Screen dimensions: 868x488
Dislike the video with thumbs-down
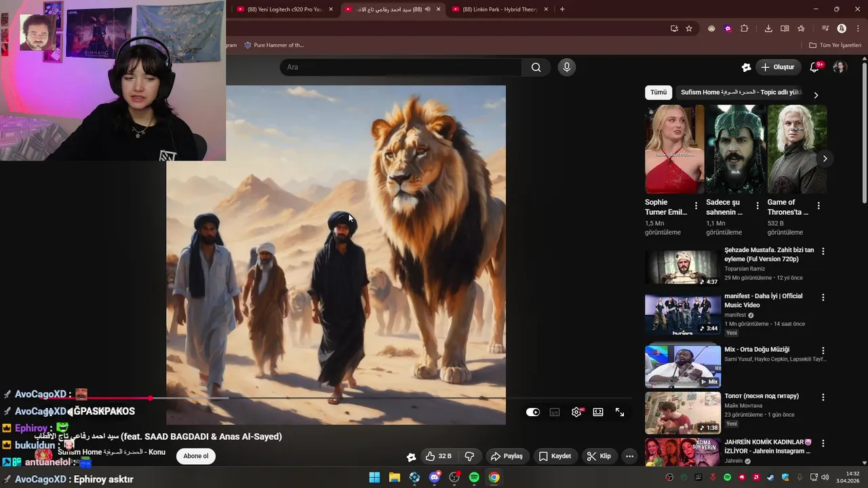pos(469,456)
